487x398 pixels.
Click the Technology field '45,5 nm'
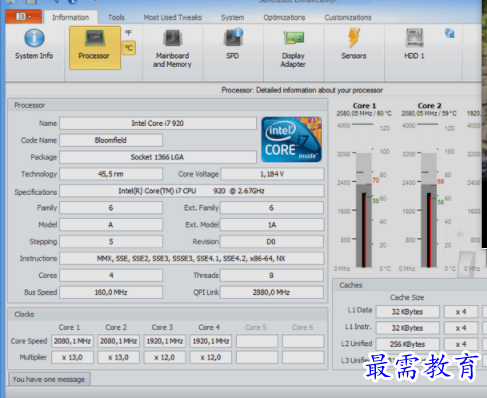pyautogui.click(x=111, y=174)
